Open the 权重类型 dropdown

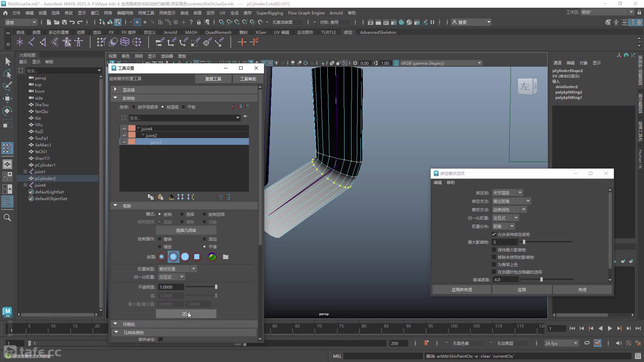(177, 269)
